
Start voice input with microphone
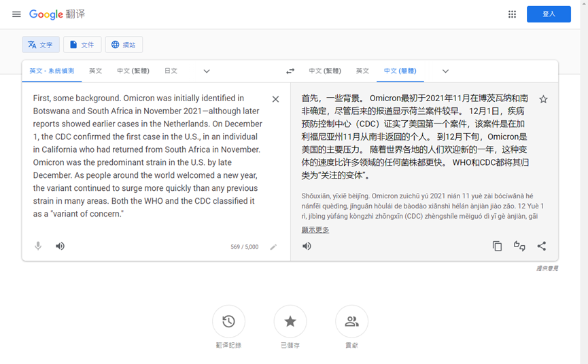pyautogui.click(x=38, y=246)
